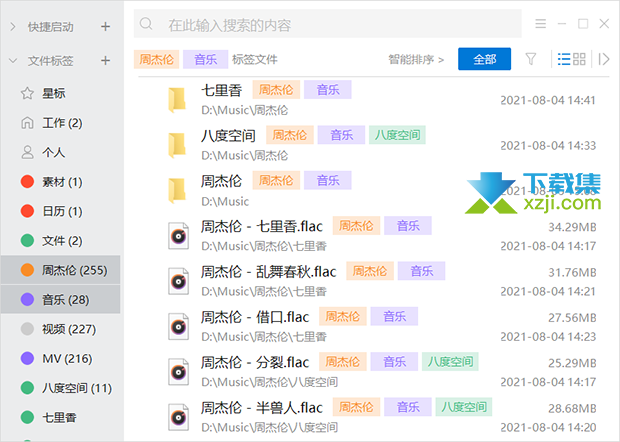Switch to grid view

579,59
